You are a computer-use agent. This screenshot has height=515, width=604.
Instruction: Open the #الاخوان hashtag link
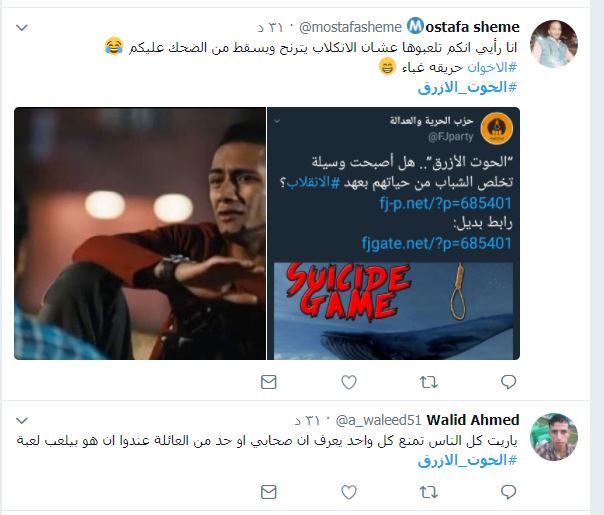492,67
